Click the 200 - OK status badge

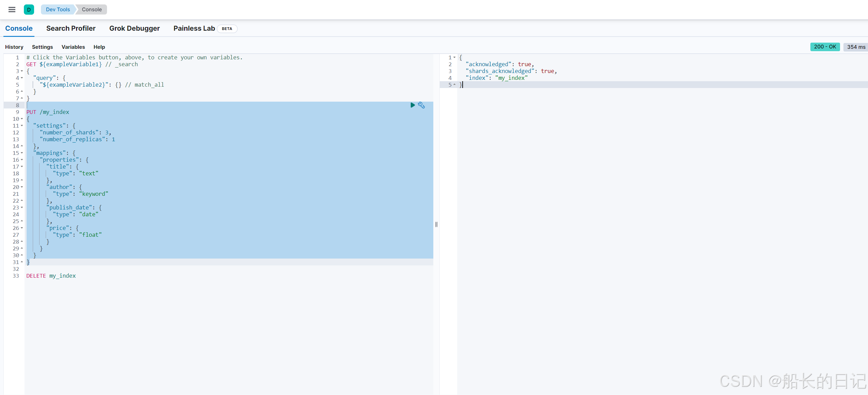[825, 47]
